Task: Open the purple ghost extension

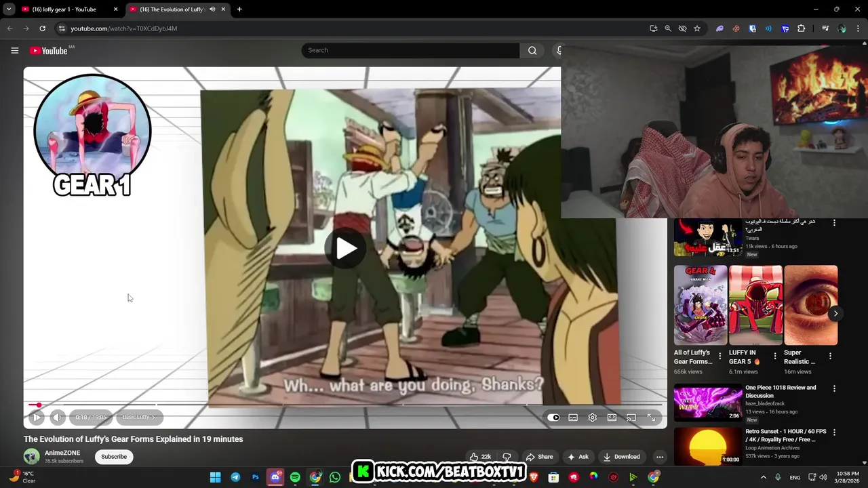Action: click(719, 28)
